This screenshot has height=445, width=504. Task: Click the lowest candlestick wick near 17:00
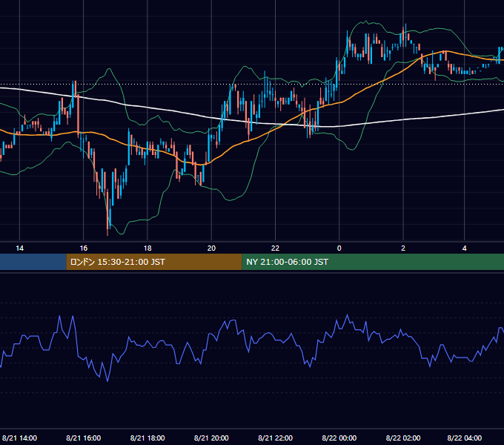pyautogui.click(x=107, y=232)
